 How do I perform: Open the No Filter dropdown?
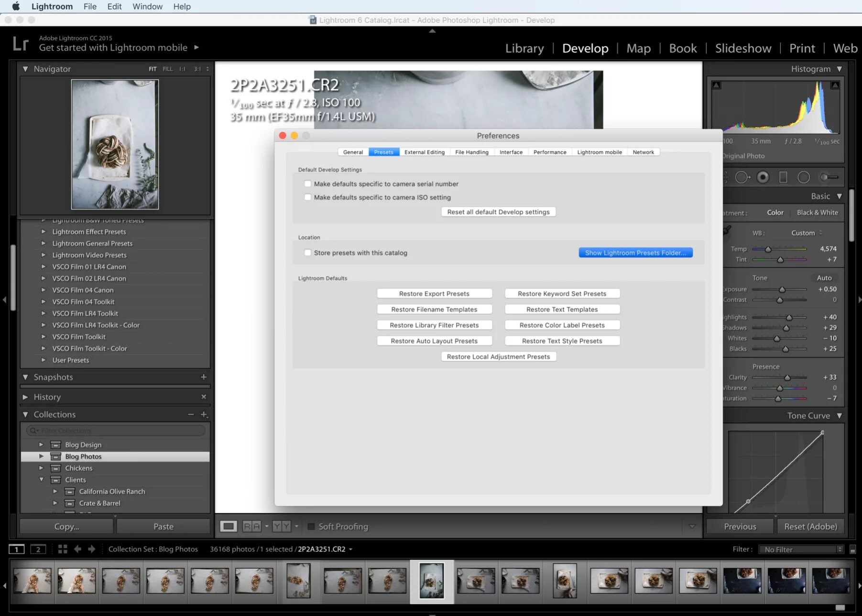coord(801,550)
